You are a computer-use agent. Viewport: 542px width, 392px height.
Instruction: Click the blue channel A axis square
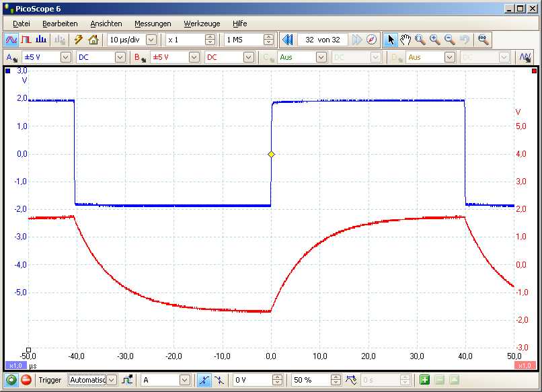click(8, 71)
